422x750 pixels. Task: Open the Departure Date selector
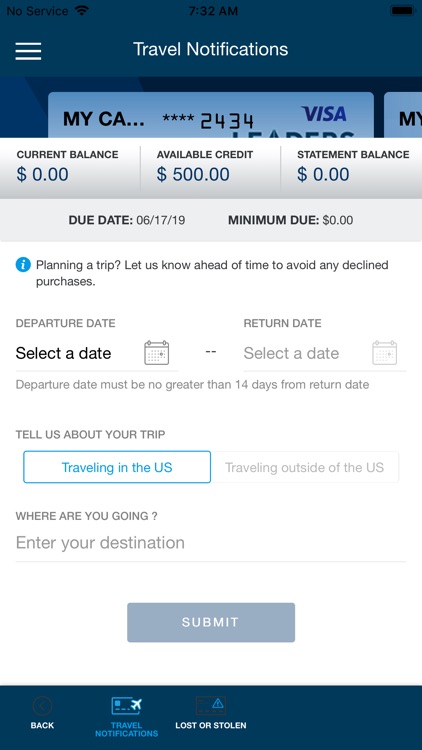(x=97, y=353)
